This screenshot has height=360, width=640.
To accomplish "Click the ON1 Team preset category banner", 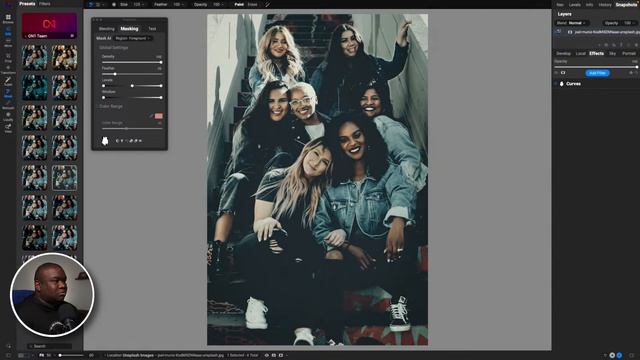I will click(49, 25).
